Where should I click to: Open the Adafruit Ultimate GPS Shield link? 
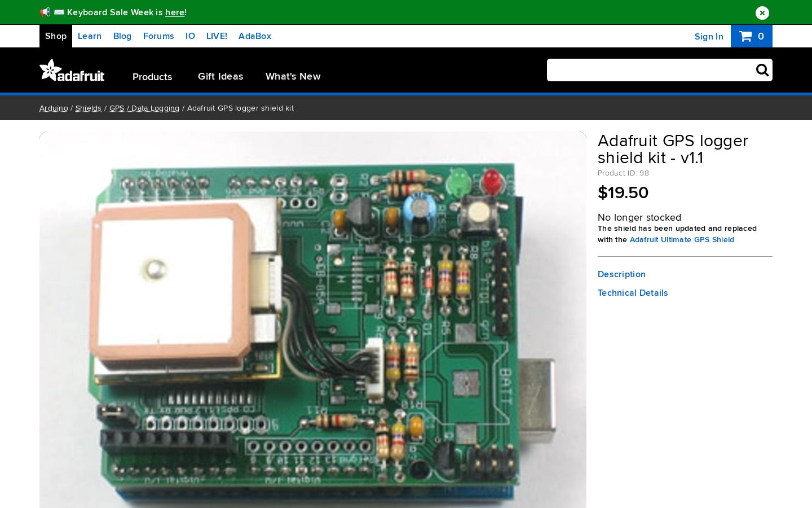682,239
